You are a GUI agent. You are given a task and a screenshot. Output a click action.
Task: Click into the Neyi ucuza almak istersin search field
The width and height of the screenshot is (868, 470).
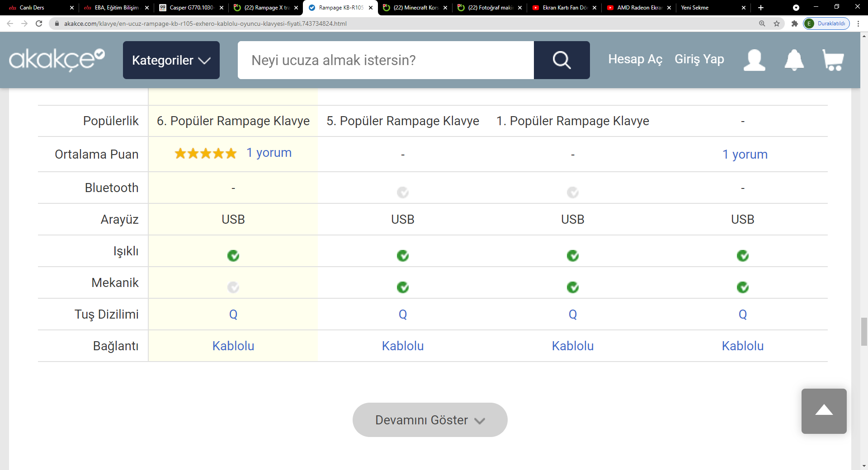pyautogui.click(x=386, y=60)
